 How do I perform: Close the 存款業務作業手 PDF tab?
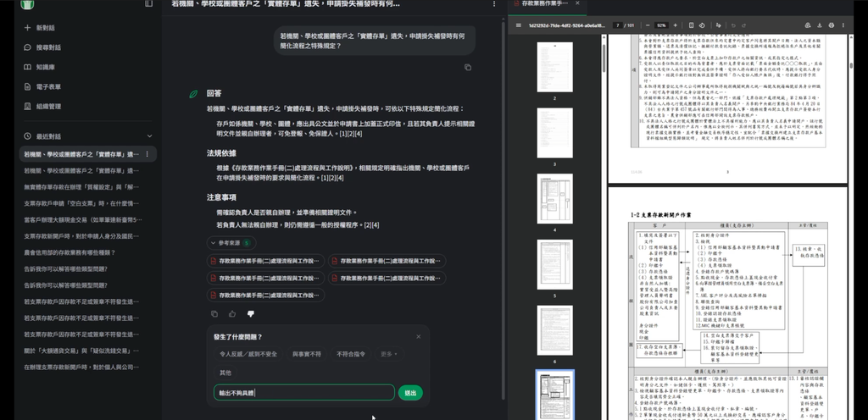point(577,3)
